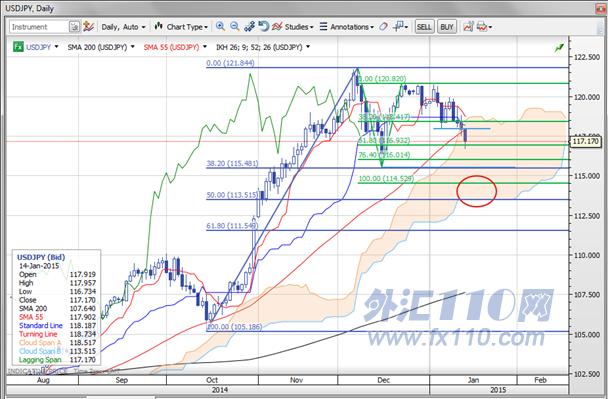The width and height of the screenshot is (608, 399).
Task: Click the green pin arrow icon at chart corner
Action: pyautogui.click(x=559, y=47)
